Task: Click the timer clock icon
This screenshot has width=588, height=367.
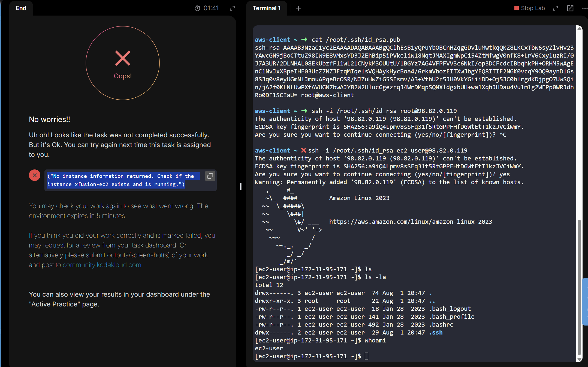Action: 197,8
